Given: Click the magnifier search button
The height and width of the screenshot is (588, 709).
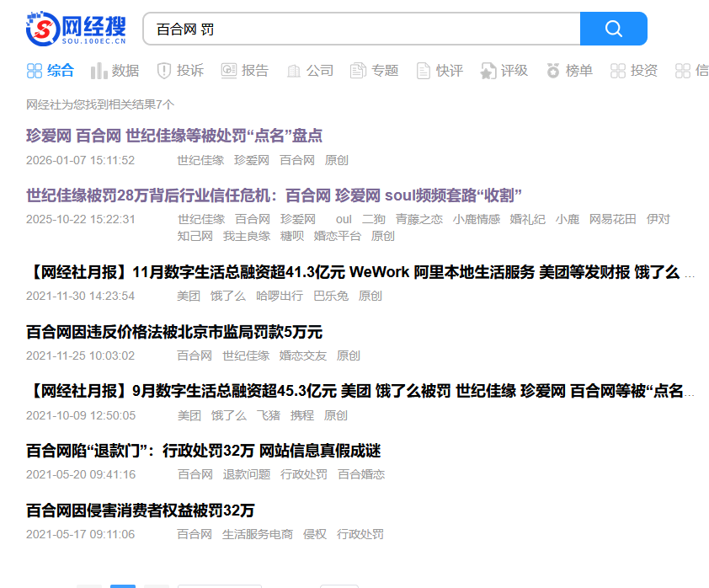Looking at the screenshot, I should (613, 29).
